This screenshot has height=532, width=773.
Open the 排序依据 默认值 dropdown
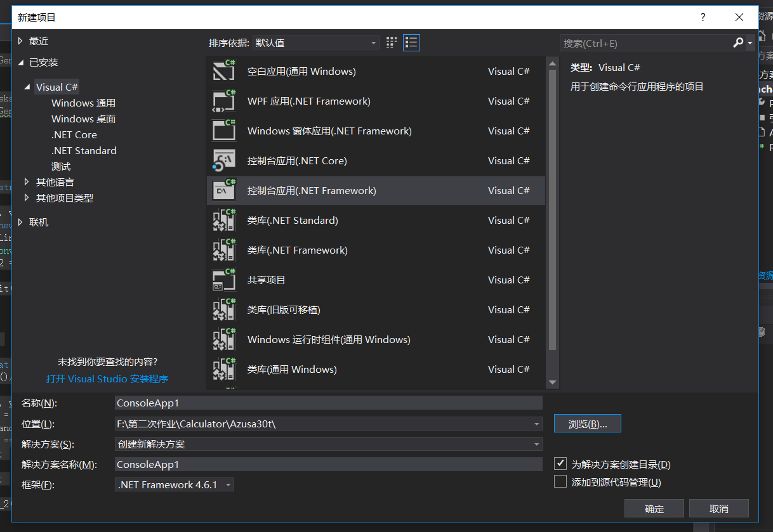[316, 42]
